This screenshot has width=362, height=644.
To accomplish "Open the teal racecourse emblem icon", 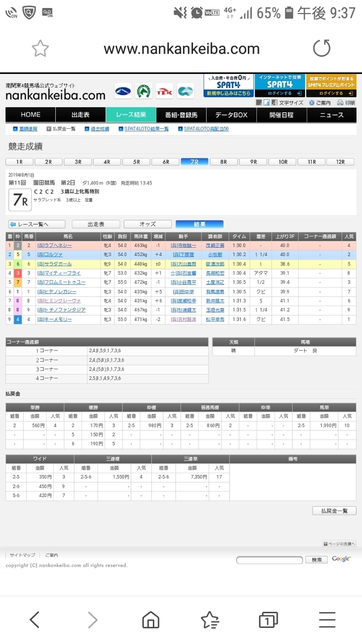I will click(186, 91).
